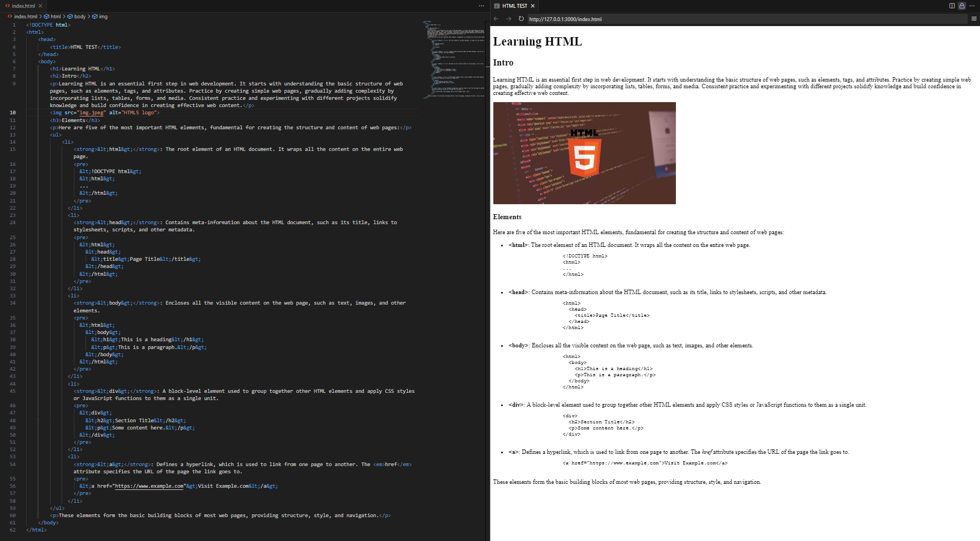Image resolution: width=980 pixels, height=541 pixels.
Task: Click the <!DOCTYPE html> line in editor
Action: click(48, 25)
